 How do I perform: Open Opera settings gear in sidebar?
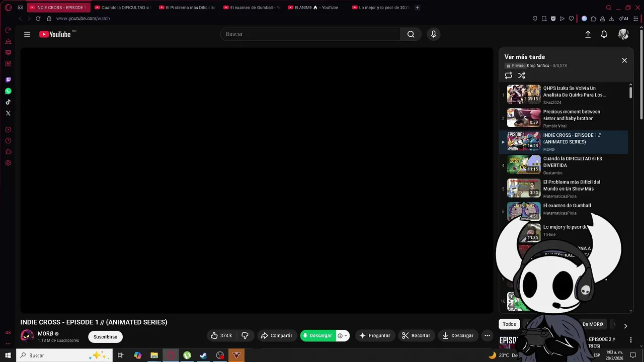[8, 163]
